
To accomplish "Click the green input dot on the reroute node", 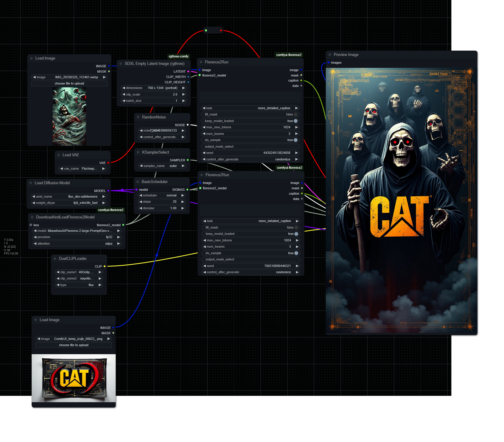I will 206,30.
